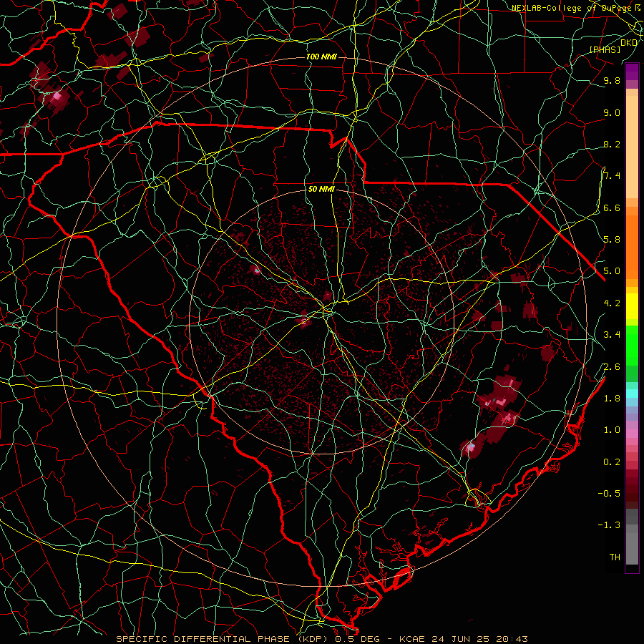This screenshot has width=644, height=644.
Task: Click the 4.2 value on the color scale
Action: [x=612, y=303]
